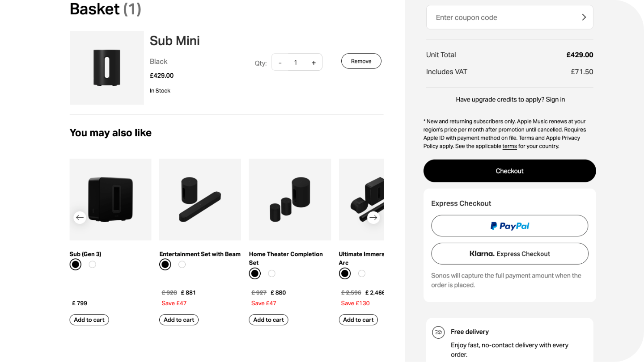Decrease Sub Mini quantity with minus
The height and width of the screenshot is (362, 644).
click(280, 63)
